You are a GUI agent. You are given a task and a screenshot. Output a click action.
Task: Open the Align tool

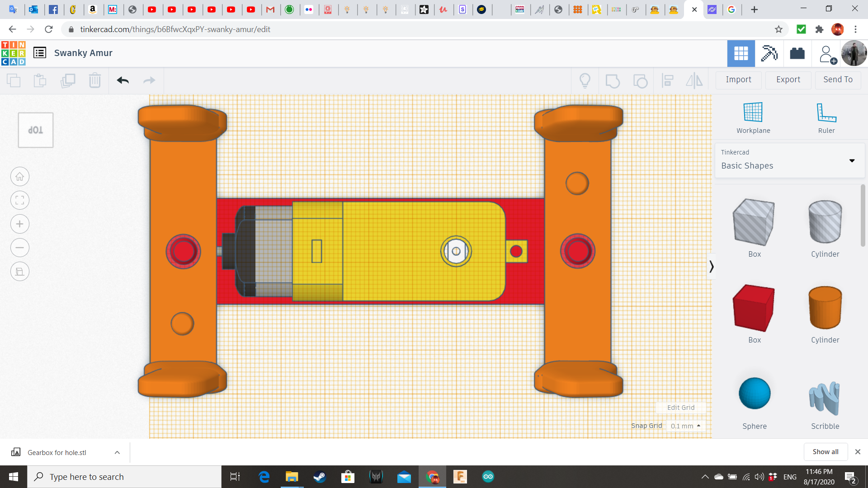tap(668, 80)
